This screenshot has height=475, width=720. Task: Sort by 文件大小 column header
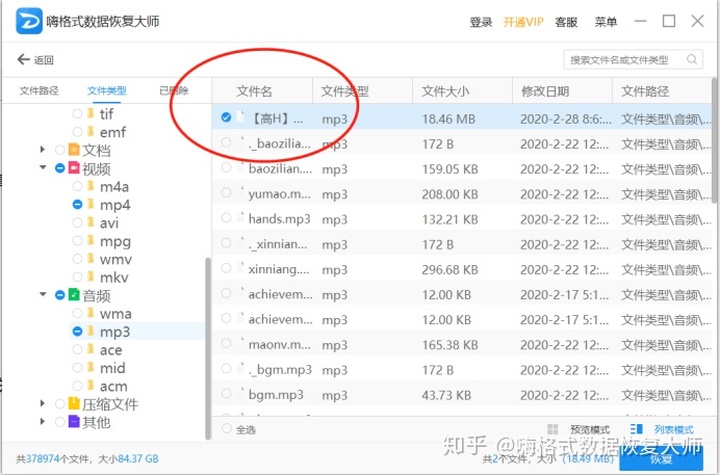462,91
